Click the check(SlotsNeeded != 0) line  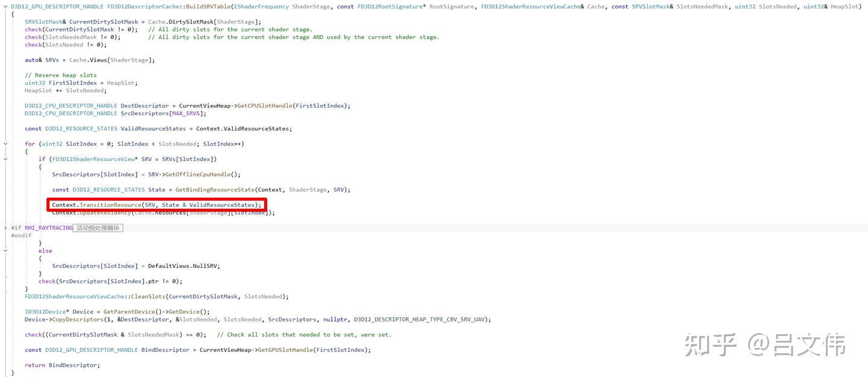[x=66, y=45]
